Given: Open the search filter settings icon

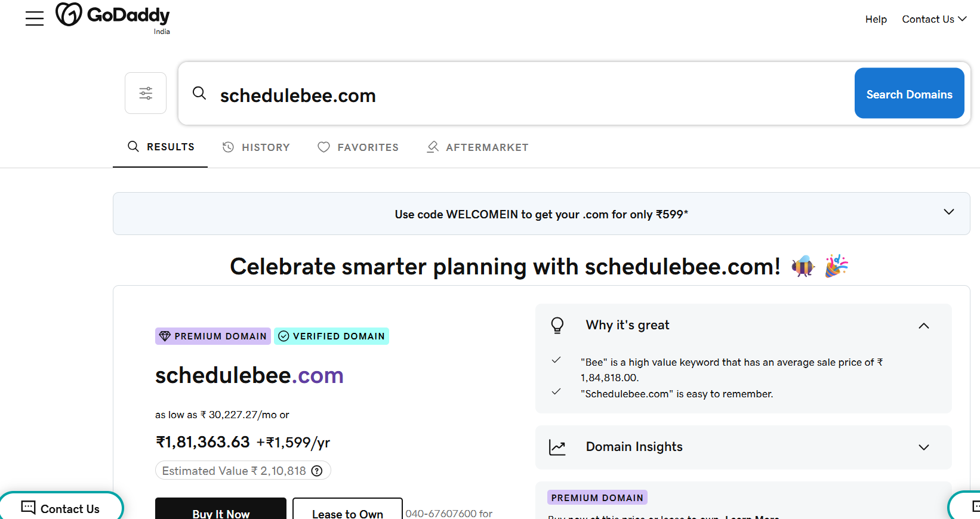Looking at the screenshot, I should click(x=146, y=93).
